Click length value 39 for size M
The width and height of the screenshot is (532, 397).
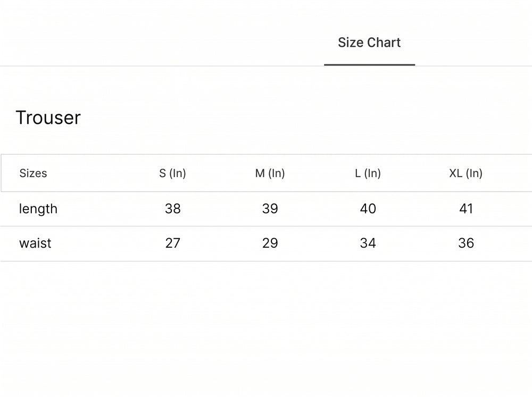click(x=270, y=208)
